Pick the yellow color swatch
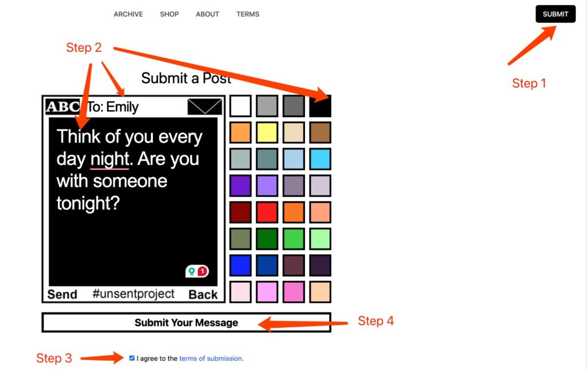Viewport: 588px width, 371px height. pyautogui.click(x=267, y=133)
